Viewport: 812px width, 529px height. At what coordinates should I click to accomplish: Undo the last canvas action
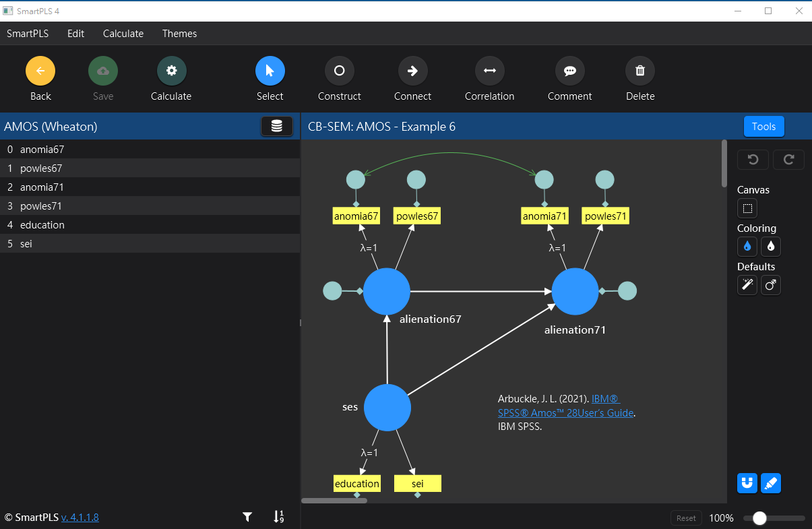[x=753, y=160]
